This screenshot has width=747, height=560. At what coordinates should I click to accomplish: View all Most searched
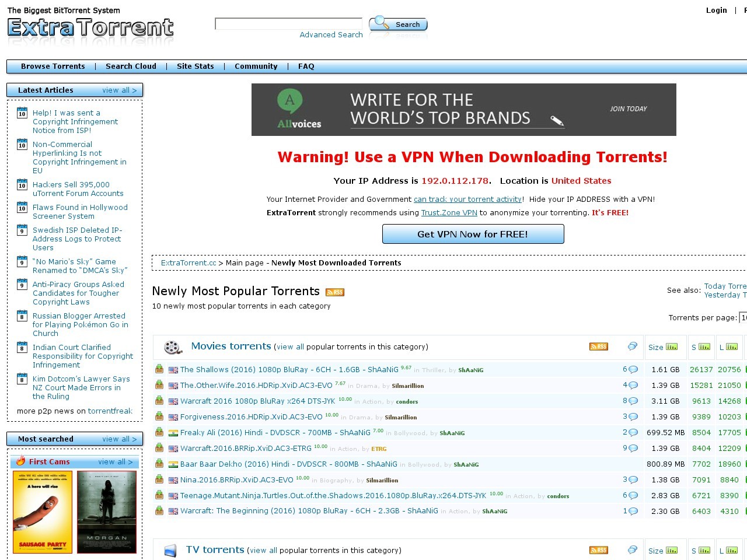pyautogui.click(x=120, y=439)
